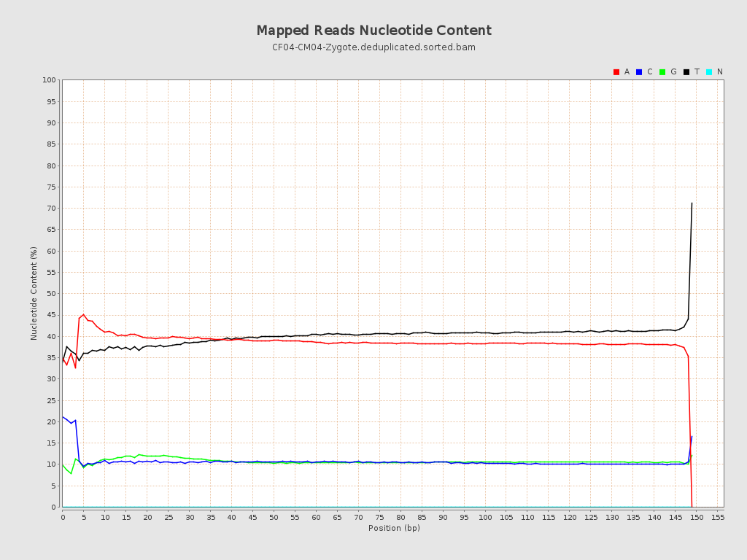Click the red A legend swatch
The height and width of the screenshot is (560, 747).
616,72
